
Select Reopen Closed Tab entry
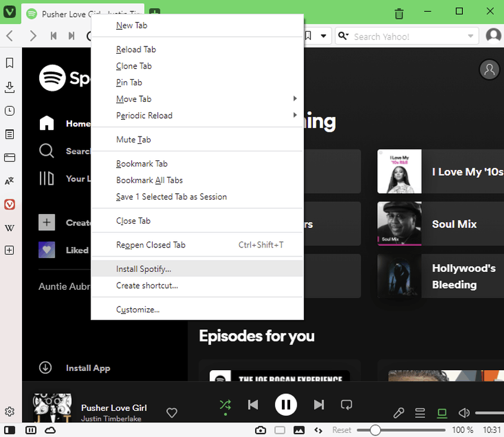pyautogui.click(x=197, y=245)
